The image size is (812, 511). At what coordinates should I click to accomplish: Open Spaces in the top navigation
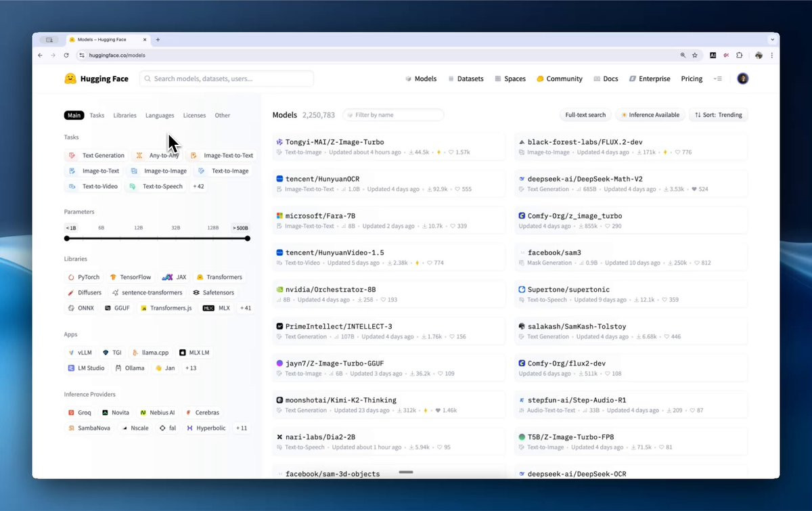510,79
